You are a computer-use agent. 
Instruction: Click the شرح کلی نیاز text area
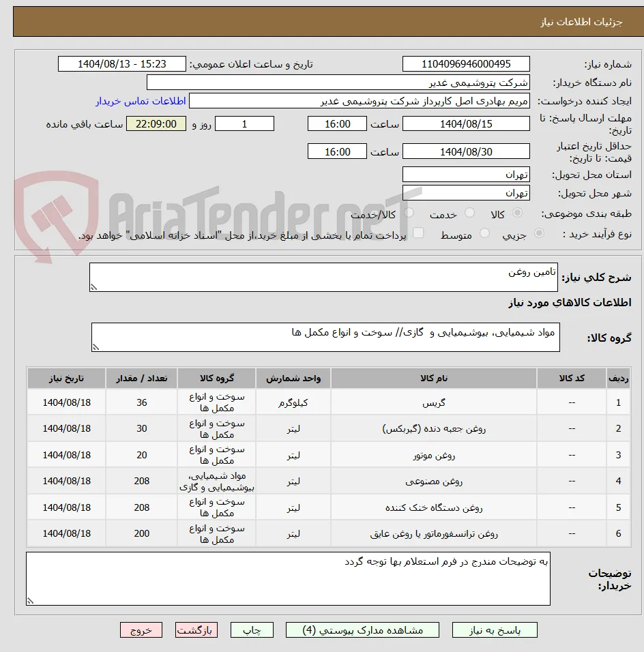(x=323, y=277)
